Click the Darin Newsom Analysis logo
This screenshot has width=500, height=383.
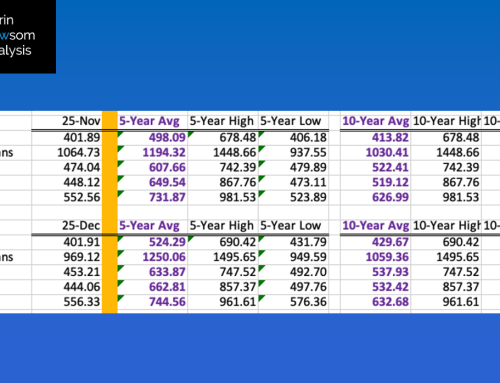[28, 36]
